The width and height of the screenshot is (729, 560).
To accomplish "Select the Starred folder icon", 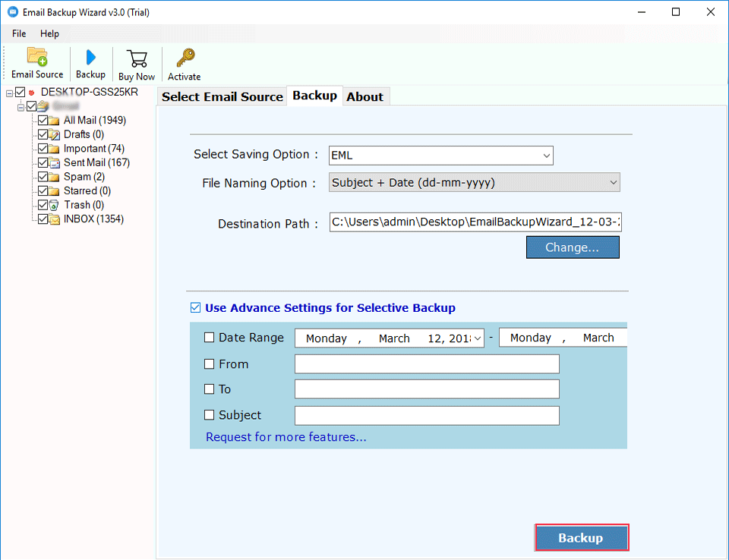I will 55,191.
